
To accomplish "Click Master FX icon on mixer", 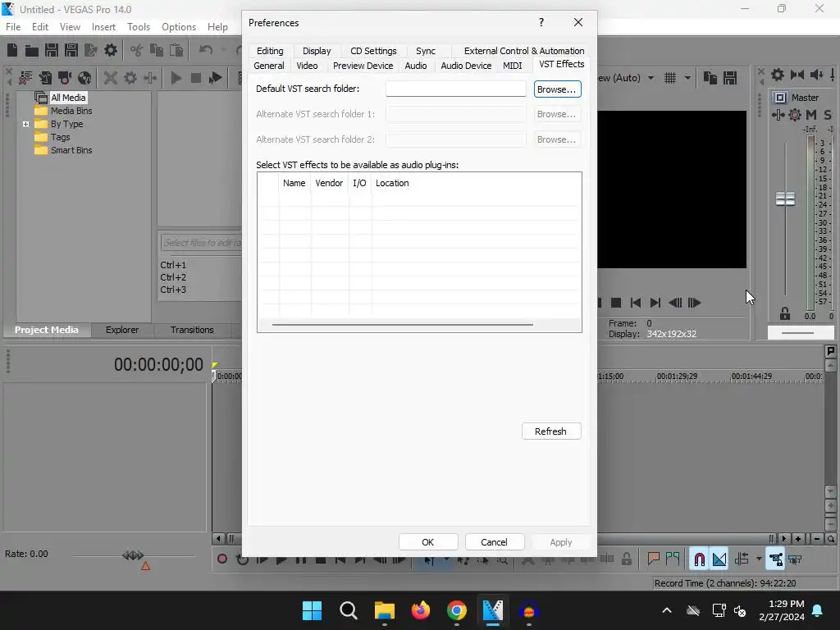I will 778,115.
